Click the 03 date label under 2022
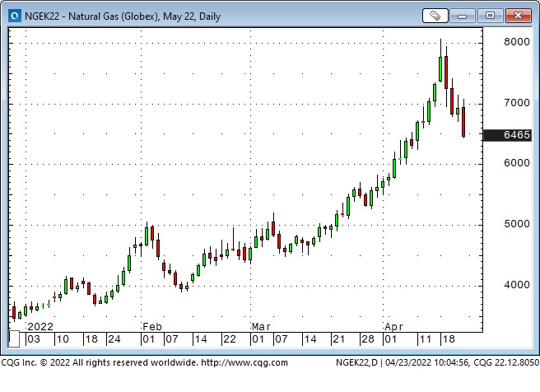 (x=34, y=339)
